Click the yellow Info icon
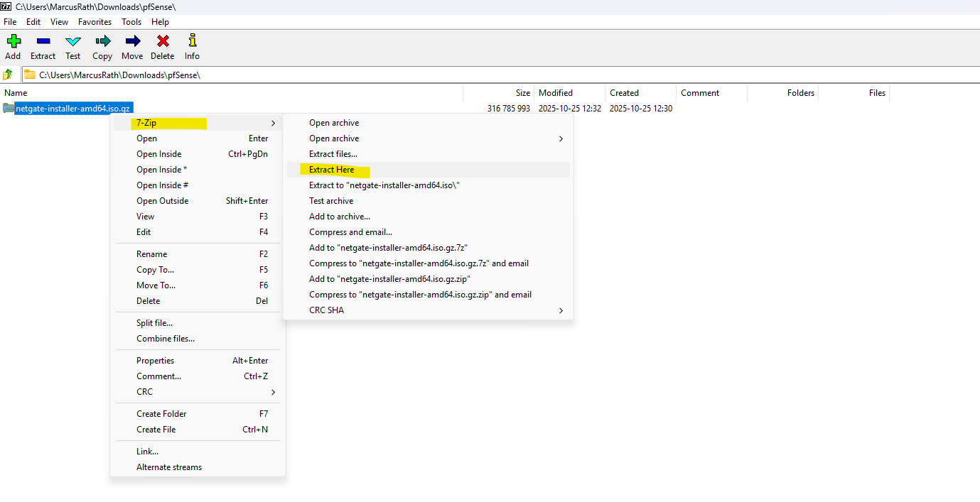Image resolution: width=980 pixels, height=502 pixels. click(x=192, y=41)
